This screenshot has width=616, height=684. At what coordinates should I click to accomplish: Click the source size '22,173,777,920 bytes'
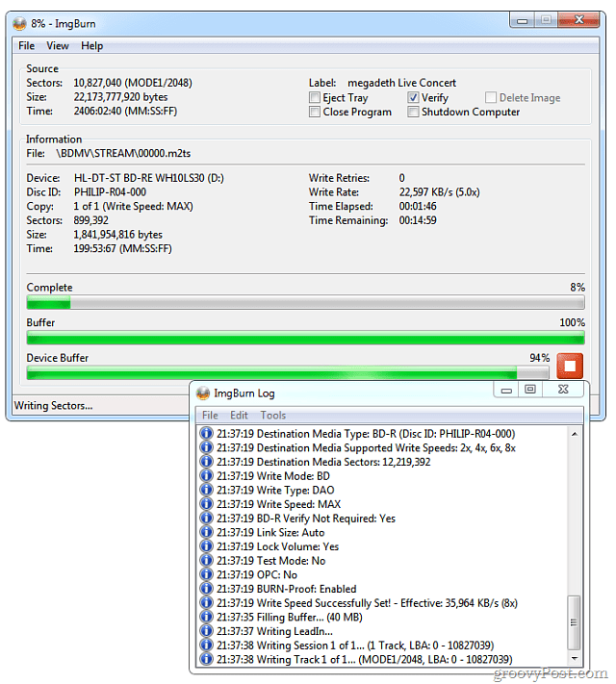[120, 96]
